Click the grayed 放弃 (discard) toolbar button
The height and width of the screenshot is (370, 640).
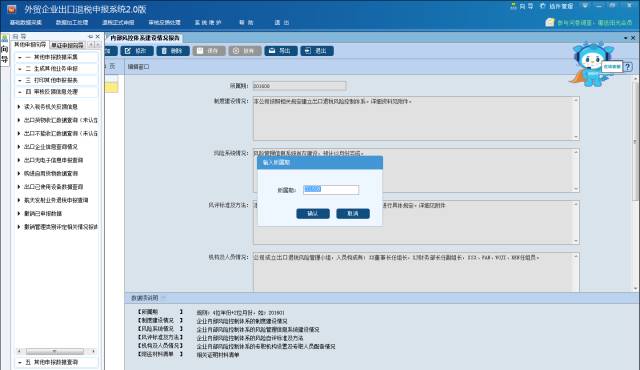point(244,51)
